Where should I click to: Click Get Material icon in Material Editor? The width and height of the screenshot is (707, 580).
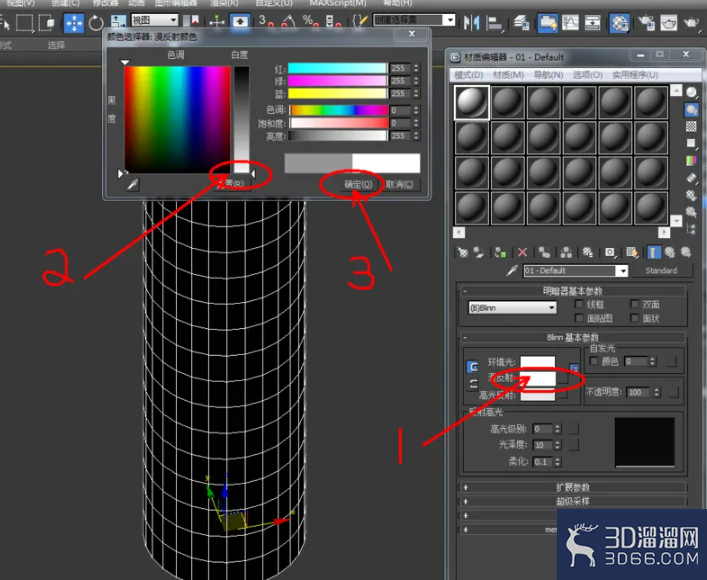tap(463, 252)
